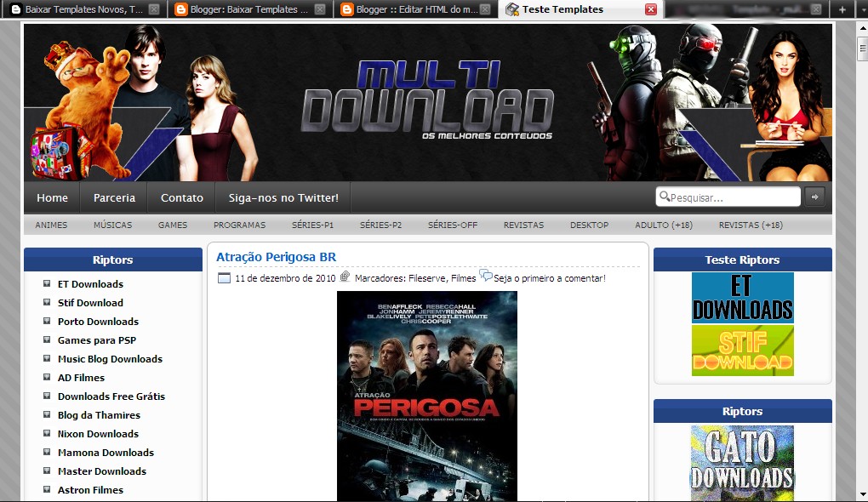Close the Baixar Templates Novos tab
This screenshot has height=502, width=868.
click(154, 9)
